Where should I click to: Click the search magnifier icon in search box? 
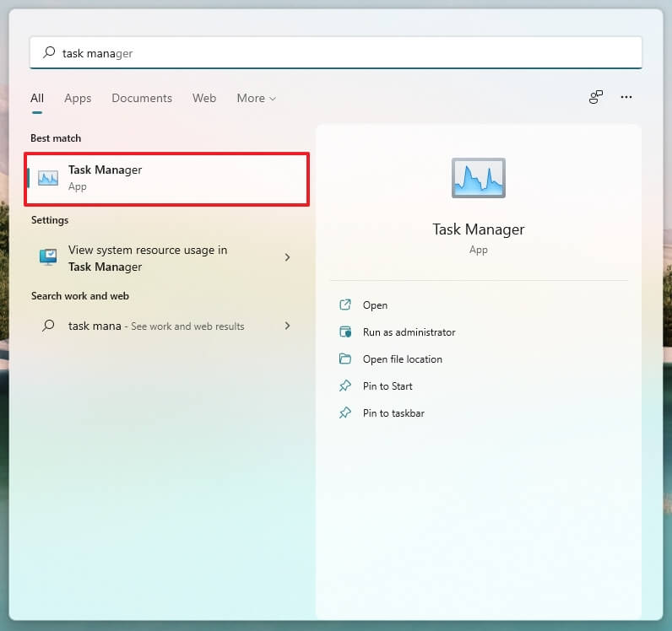49,52
